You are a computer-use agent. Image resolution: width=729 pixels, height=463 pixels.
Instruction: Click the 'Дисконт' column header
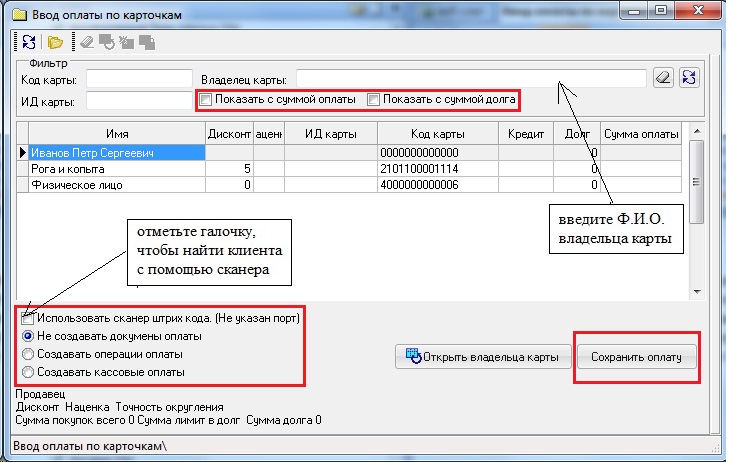[229, 134]
